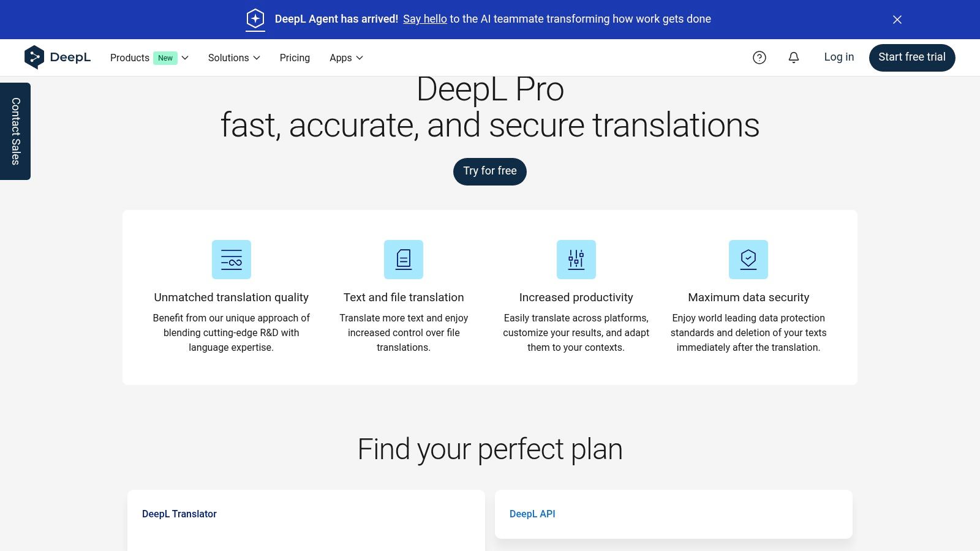Click 'Find your perfect plan' heading
This screenshot has height=551, width=980.
pyautogui.click(x=490, y=449)
